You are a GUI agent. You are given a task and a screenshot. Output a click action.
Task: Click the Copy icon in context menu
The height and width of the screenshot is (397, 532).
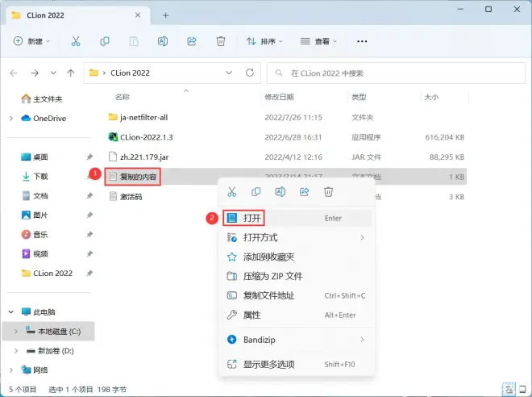pyautogui.click(x=256, y=192)
